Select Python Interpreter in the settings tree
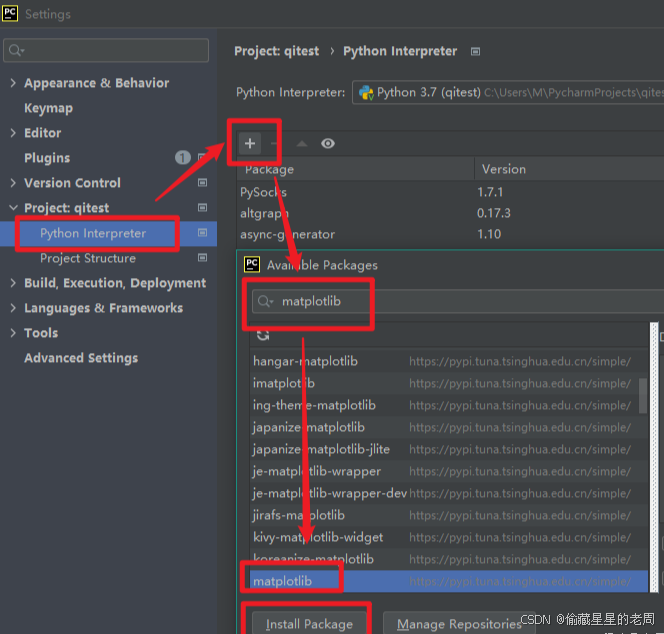The image size is (664, 634). tap(93, 233)
